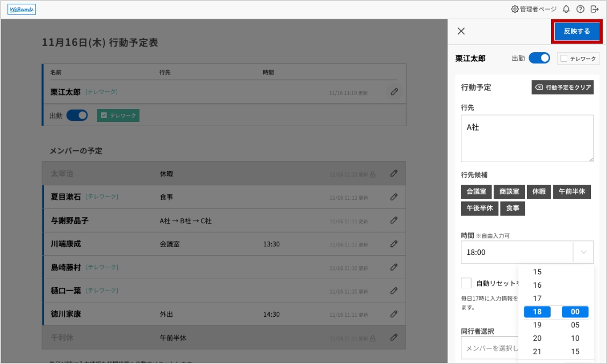Toggle 出勤 switch under 栗江太郎 row
Screen dimensions: 607x364
point(77,115)
